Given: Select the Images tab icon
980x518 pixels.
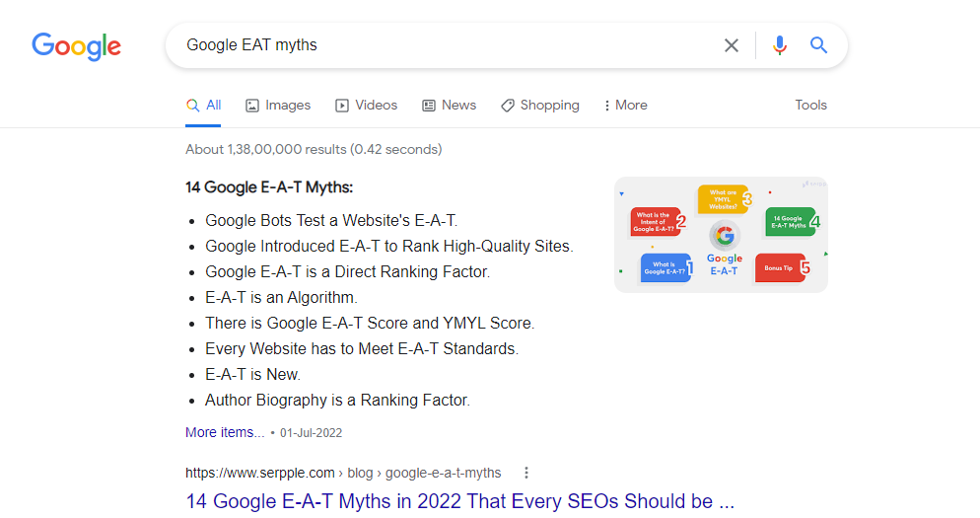Looking at the screenshot, I should pos(251,106).
